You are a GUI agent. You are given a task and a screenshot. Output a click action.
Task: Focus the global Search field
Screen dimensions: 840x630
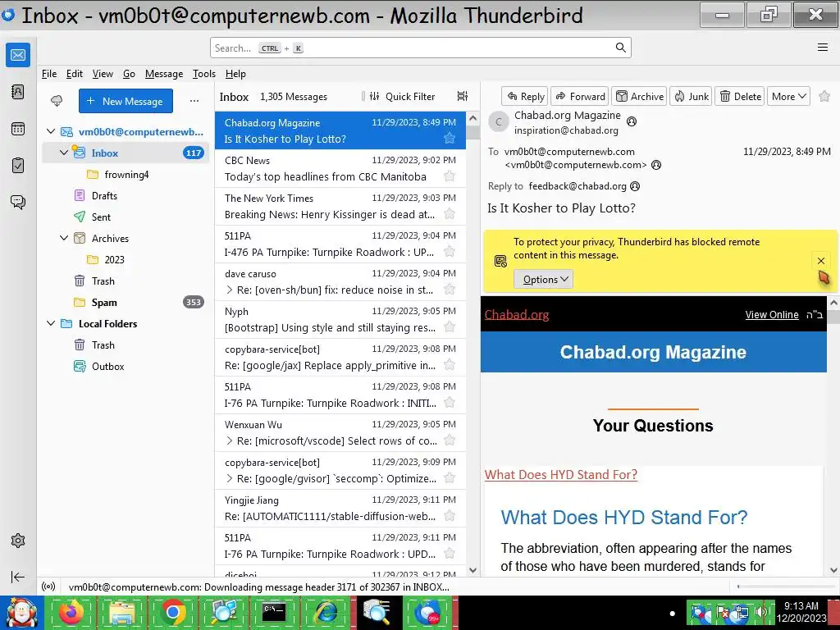pos(421,48)
